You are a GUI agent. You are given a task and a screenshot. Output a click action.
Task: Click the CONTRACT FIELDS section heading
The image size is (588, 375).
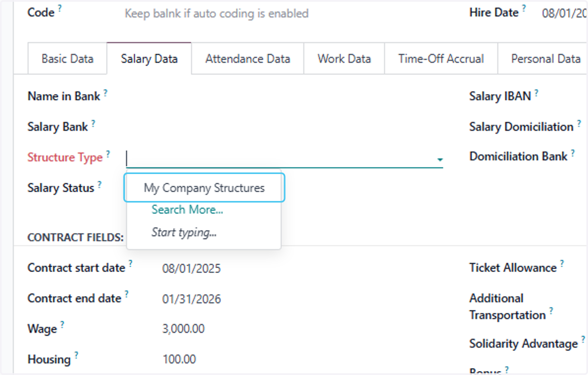click(75, 238)
